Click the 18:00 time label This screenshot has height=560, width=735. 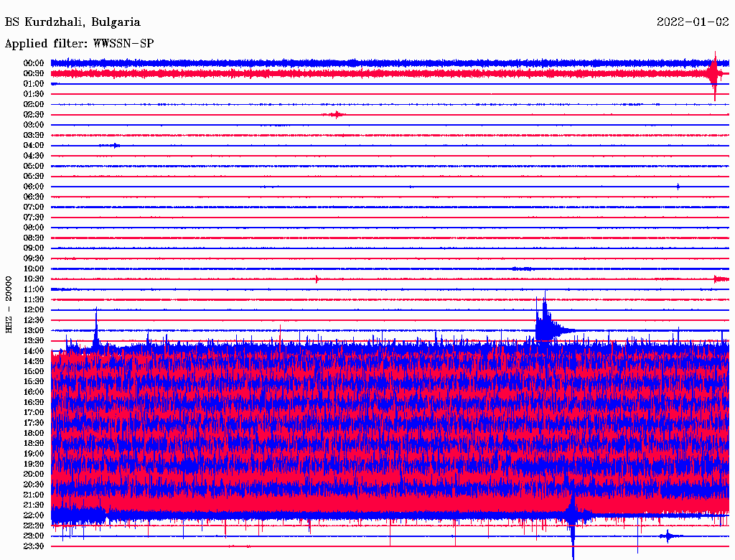point(34,434)
